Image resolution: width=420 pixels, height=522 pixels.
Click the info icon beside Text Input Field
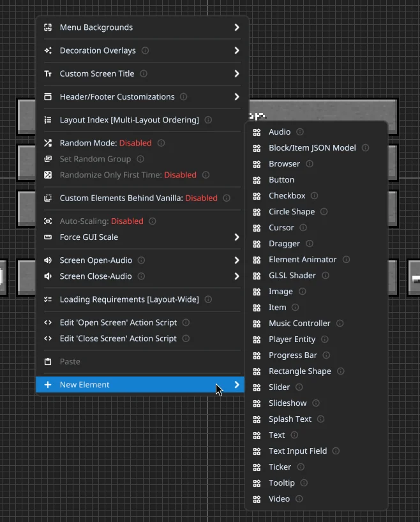tap(336, 451)
